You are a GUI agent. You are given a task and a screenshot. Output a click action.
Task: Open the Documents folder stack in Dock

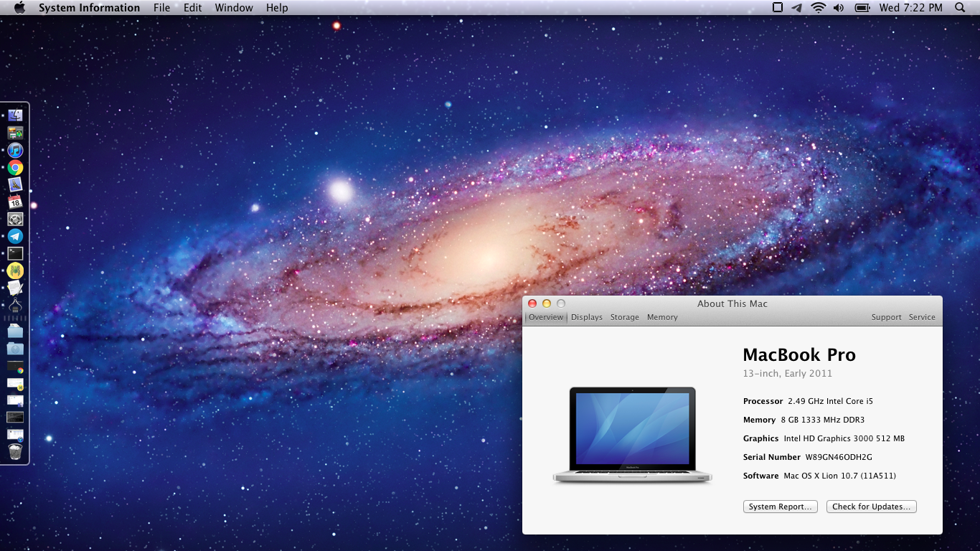[x=15, y=331]
